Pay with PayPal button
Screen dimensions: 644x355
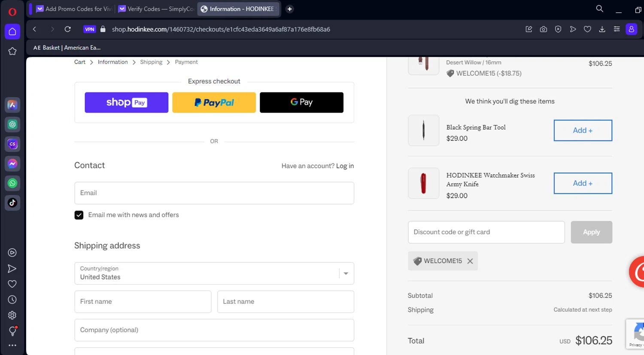214,102
